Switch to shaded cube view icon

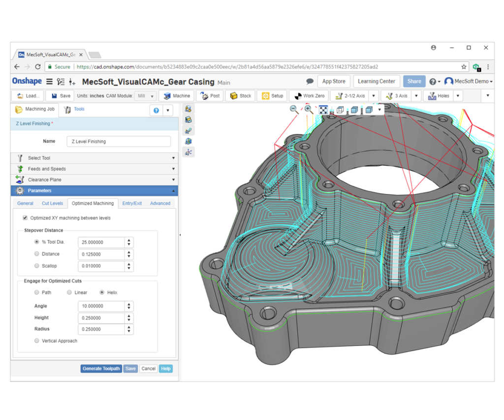click(354, 110)
